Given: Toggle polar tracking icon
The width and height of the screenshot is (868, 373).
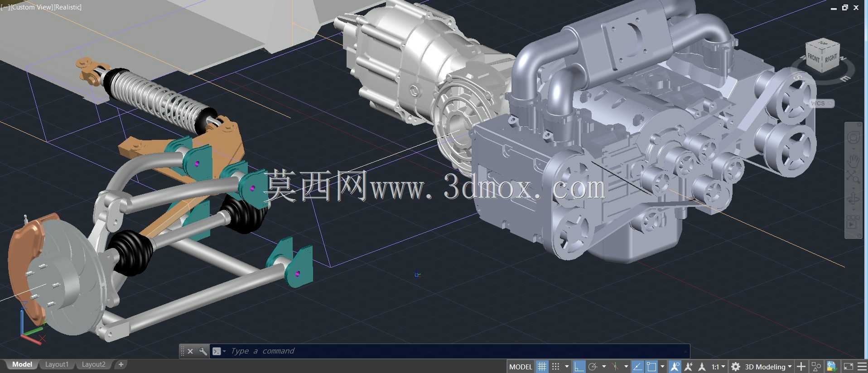Looking at the screenshot, I should coord(593,367).
